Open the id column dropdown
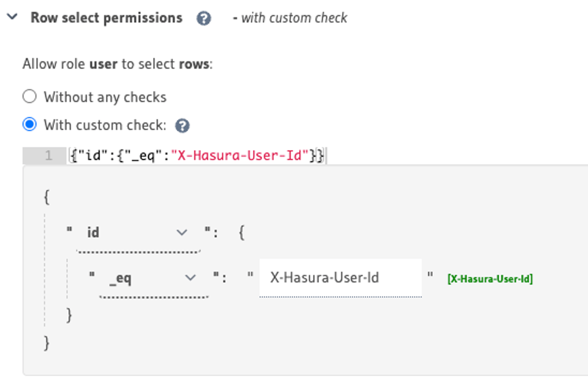 pos(181,232)
